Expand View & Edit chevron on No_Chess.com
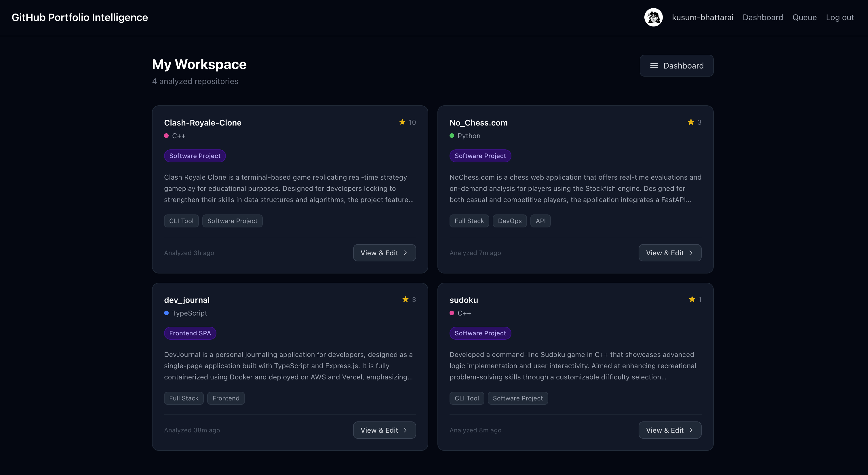This screenshot has width=868, height=475. 691,252
